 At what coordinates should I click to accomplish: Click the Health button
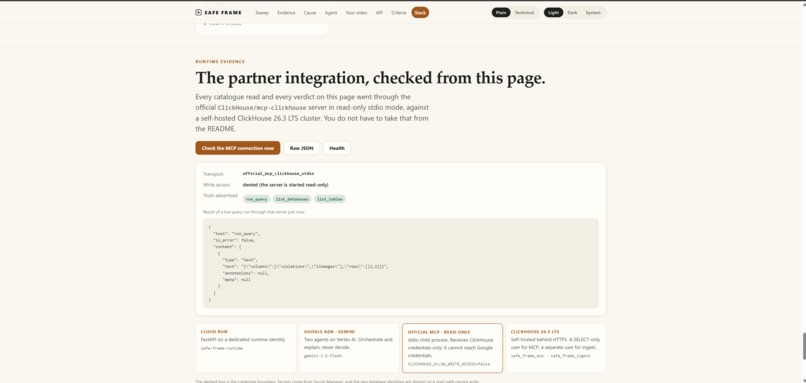tap(337, 148)
